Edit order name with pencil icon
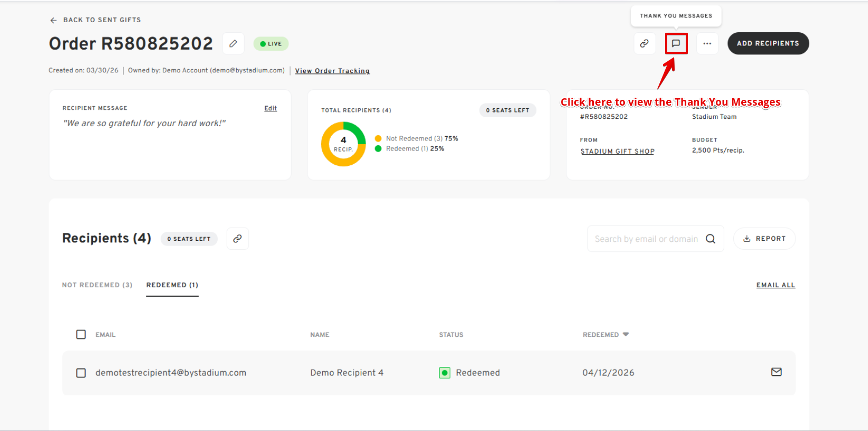868x431 pixels. (233, 43)
